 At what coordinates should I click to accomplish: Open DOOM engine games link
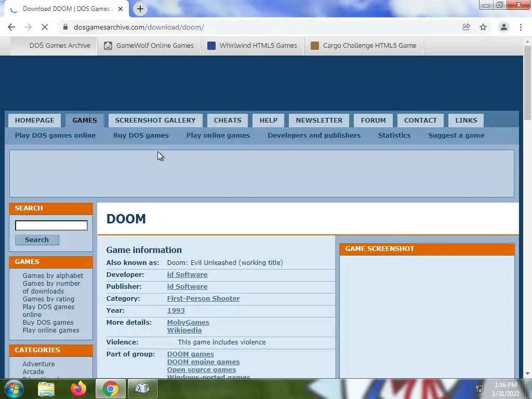[203, 362]
